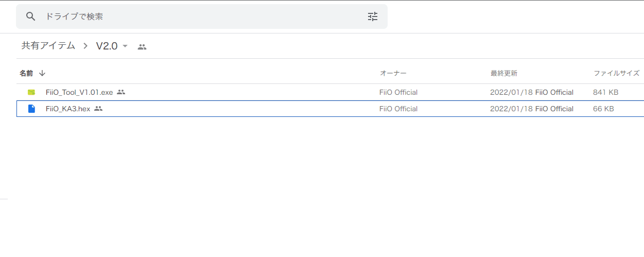The width and height of the screenshot is (644, 257).
Task: Go to the 共有アイテム breadcrumb
Action: [x=48, y=46]
